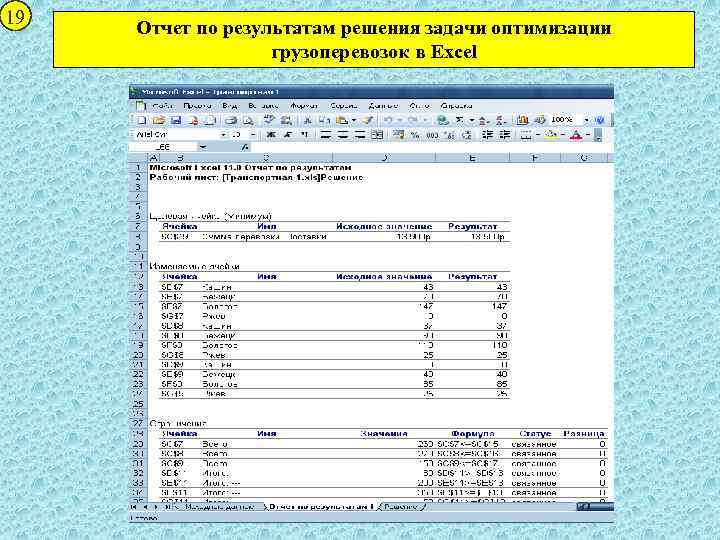Click the Open folder icon
Screen dimensions: 720x540
tap(158, 120)
